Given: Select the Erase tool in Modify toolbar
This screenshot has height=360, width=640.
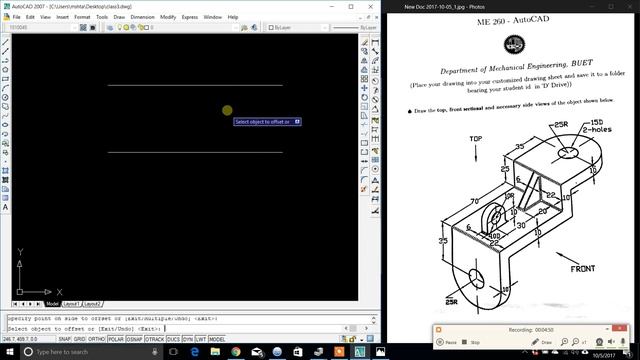Looking at the screenshot, I should (364, 42).
